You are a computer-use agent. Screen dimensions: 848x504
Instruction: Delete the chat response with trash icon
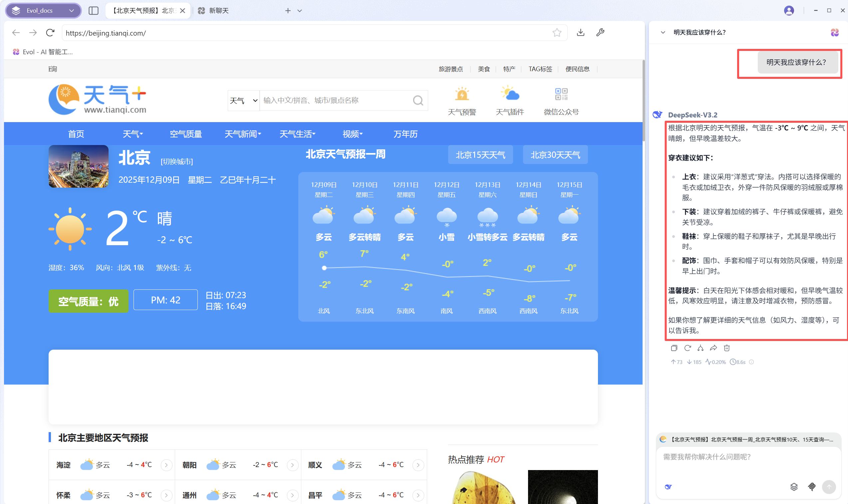click(727, 348)
